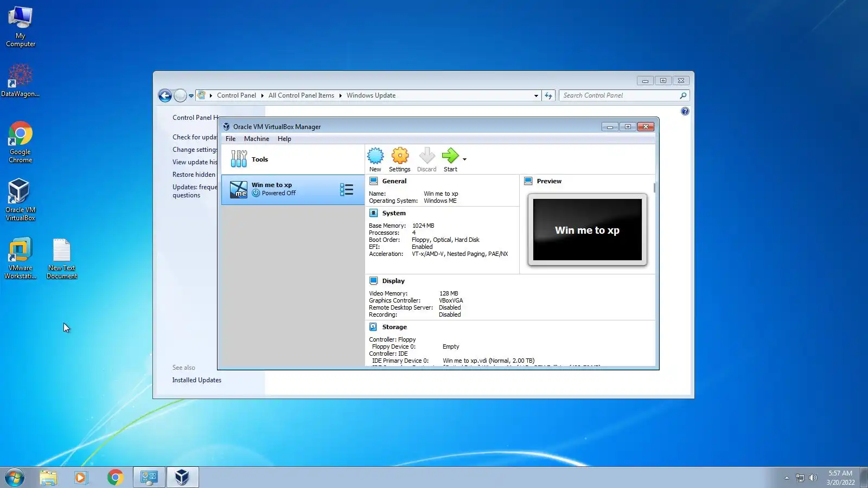Open the Windows Start menu orb
The width and height of the screenshot is (868, 488).
click(15, 478)
